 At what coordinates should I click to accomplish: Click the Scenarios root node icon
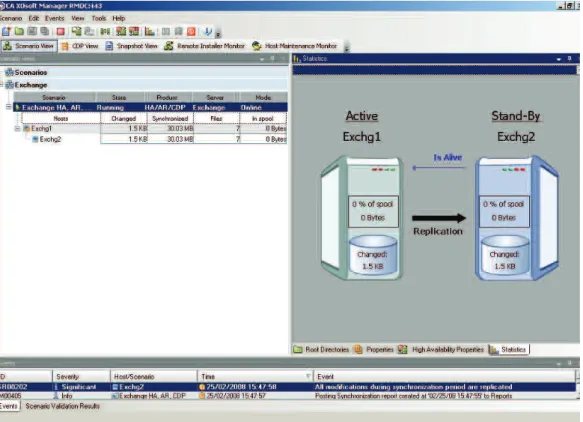click(9, 73)
